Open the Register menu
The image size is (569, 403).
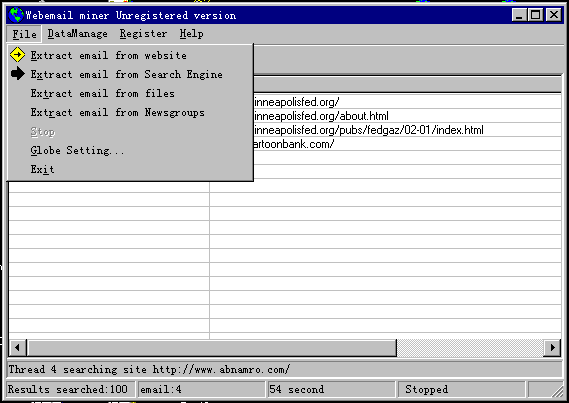(143, 34)
